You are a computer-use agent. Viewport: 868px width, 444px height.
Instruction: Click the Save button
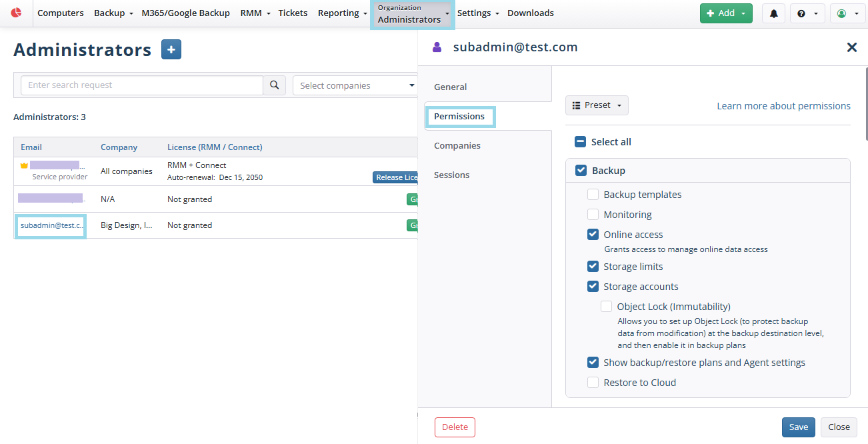(799, 427)
